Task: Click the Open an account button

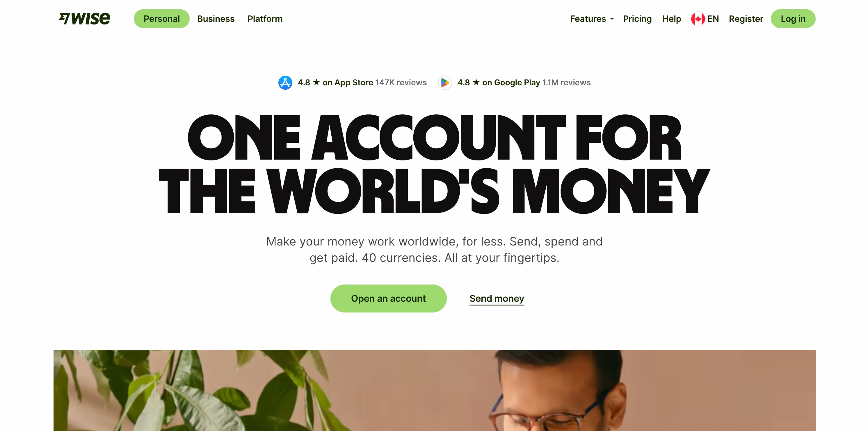Action: coord(388,298)
